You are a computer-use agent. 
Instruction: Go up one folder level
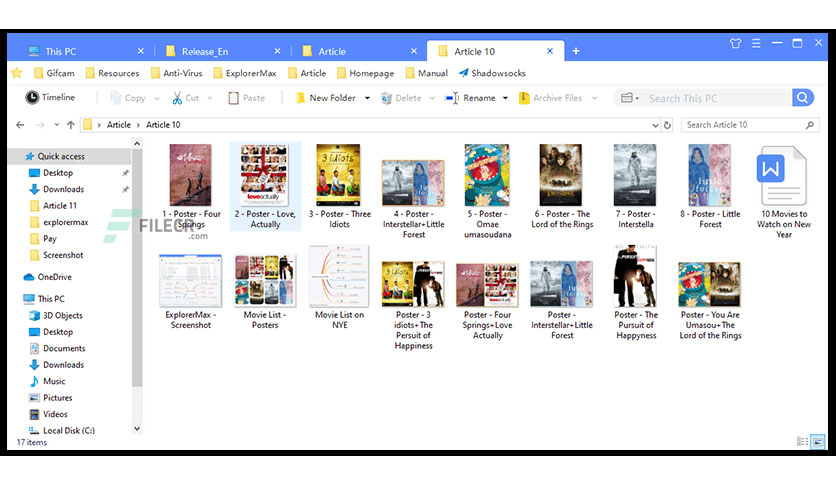click(70, 125)
